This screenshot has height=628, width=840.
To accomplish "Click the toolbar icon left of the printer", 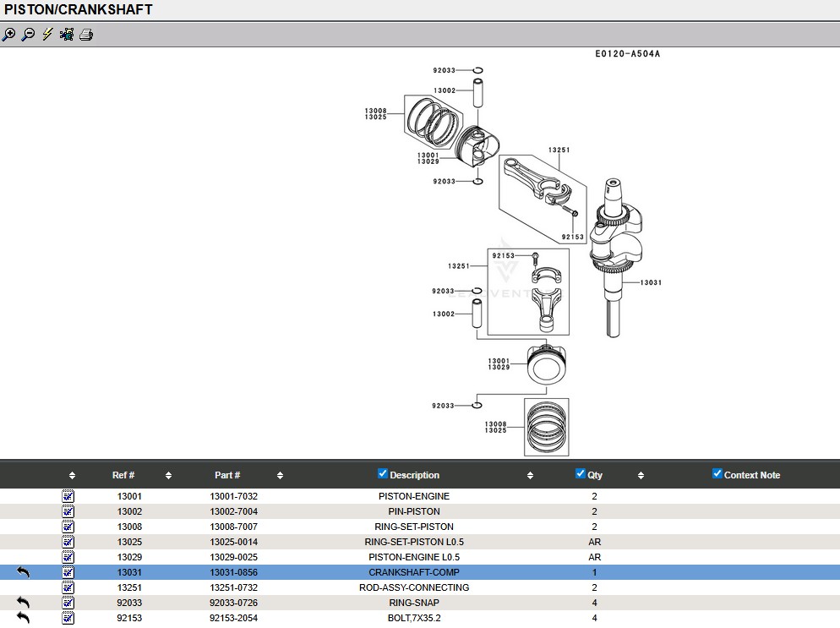I will 67,35.
